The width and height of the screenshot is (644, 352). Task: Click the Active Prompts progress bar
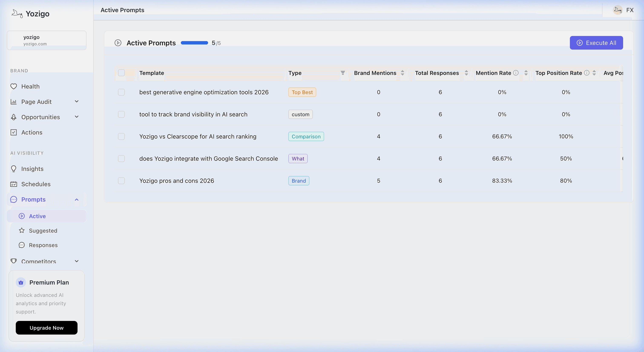click(x=194, y=43)
